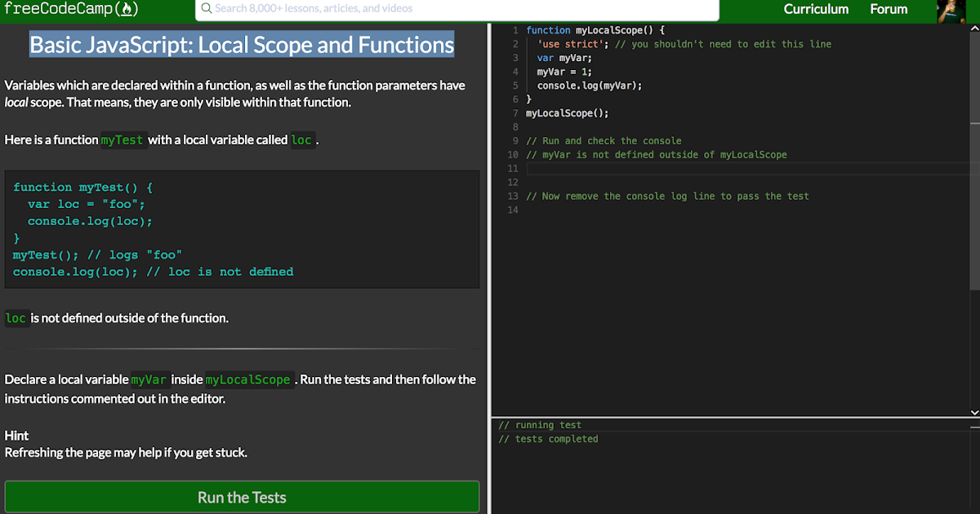The width and height of the screenshot is (980, 514).
Task: Click the myTest function example code block
Action: pyautogui.click(x=242, y=229)
